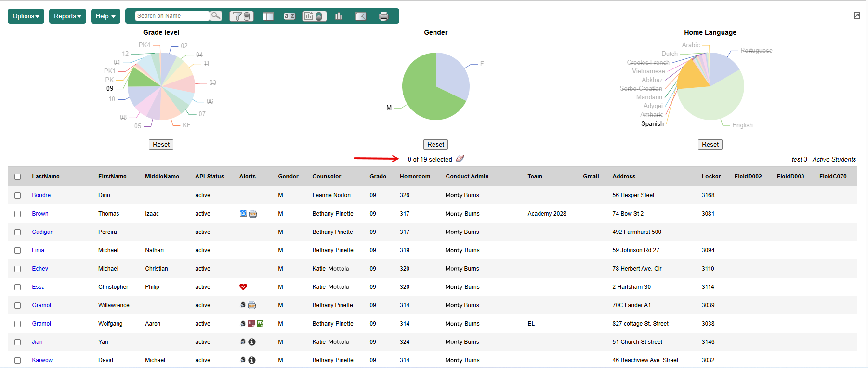The image size is (868, 368).
Task: Click the envelope email icon
Action: coord(361,16)
